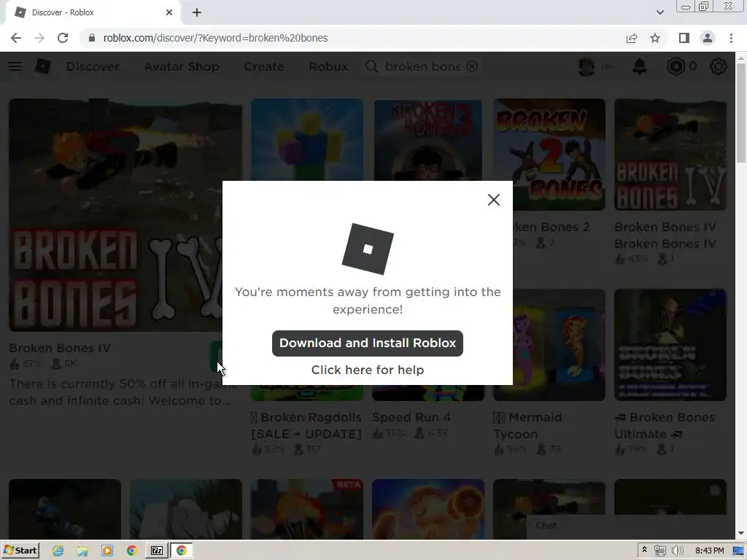The height and width of the screenshot is (560, 747).
Task: Open the Create menu item
Action: [263, 66]
